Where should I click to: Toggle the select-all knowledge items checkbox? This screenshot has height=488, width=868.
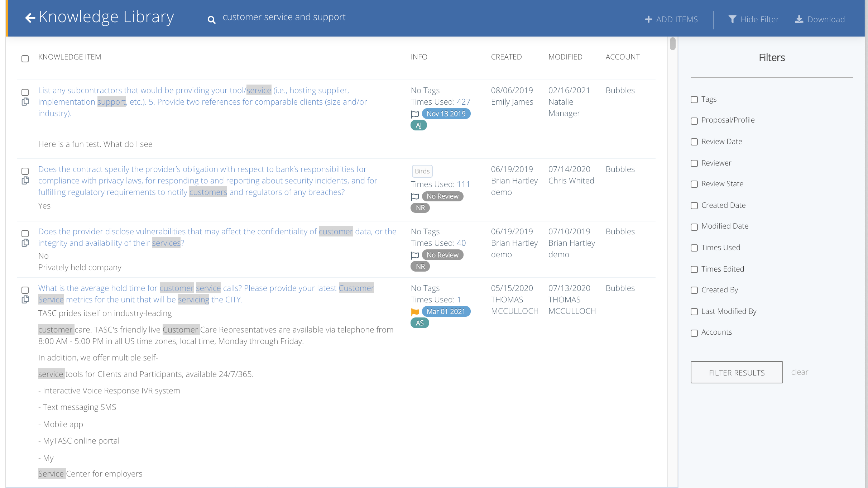[25, 59]
